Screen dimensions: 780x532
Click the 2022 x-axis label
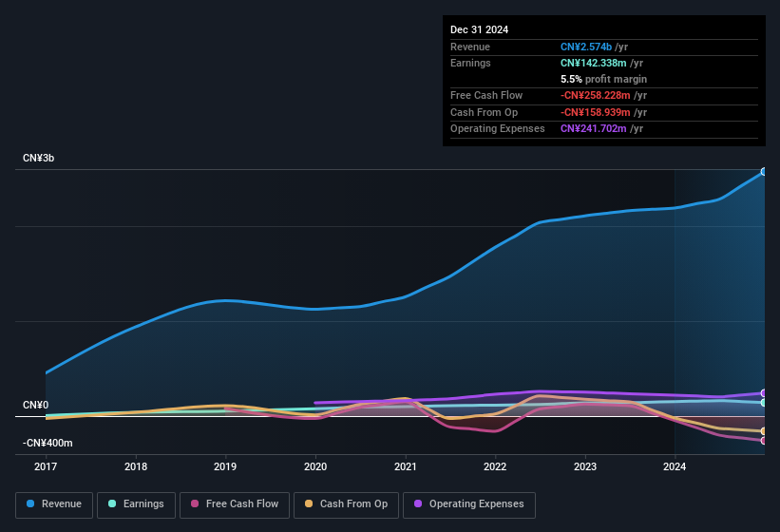(x=495, y=466)
